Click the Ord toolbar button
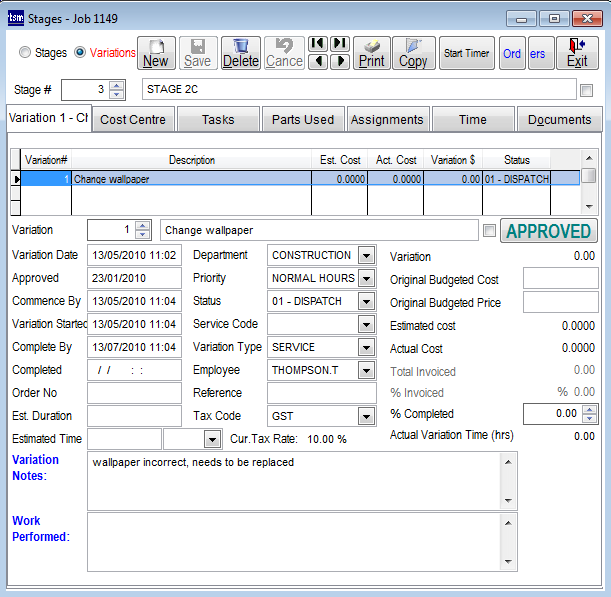Image resolution: width=611 pixels, height=597 pixels. [x=512, y=53]
